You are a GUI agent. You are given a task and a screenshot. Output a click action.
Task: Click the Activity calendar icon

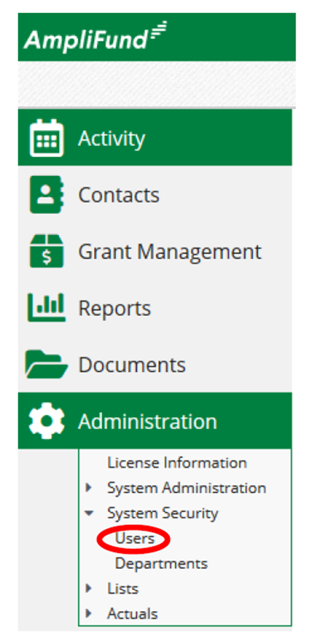pyautogui.click(x=47, y=138)
